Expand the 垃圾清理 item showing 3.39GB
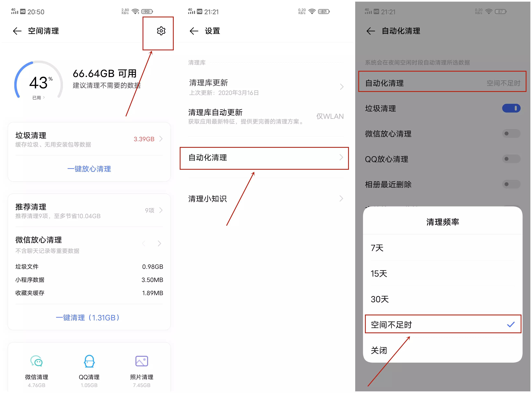The height and width of the screenshot is (393, 532). point(161,139)
